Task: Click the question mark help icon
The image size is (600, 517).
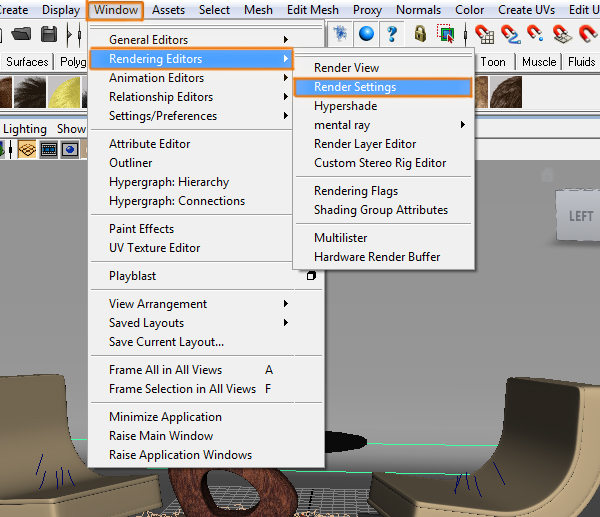Action: 391,34
